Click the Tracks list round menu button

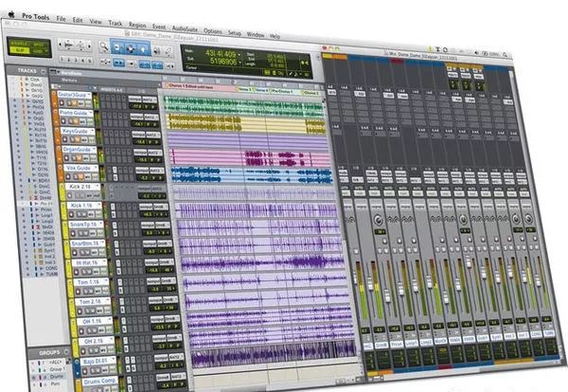(x=44, y=71)
